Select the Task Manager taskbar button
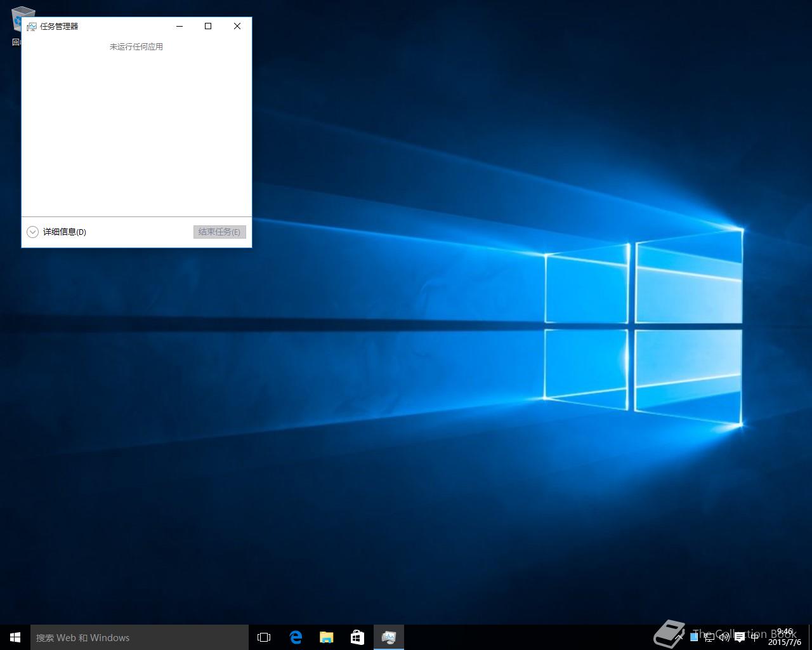Image resolution: width=812 pixels, height=650 pixels. [388, 637]
